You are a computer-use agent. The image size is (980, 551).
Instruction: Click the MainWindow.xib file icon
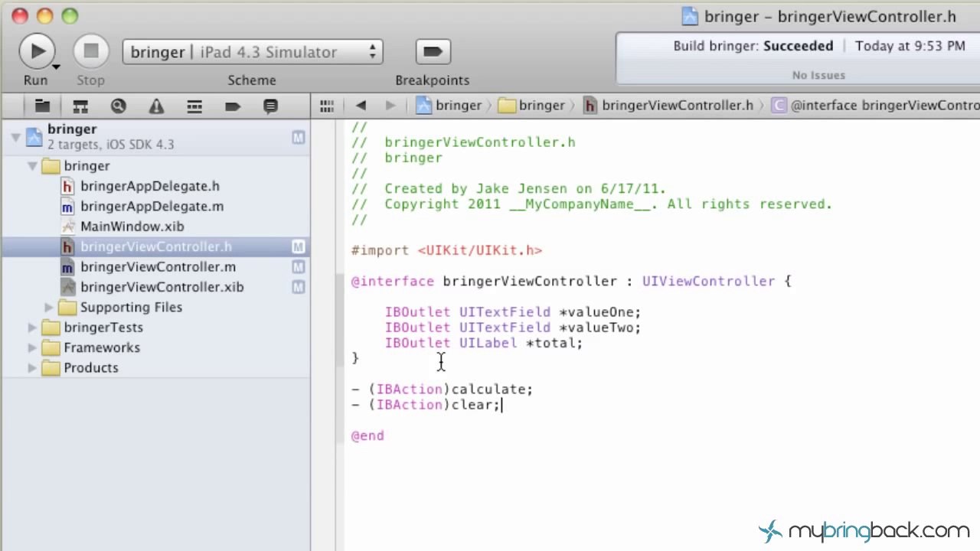pos(67,227)
